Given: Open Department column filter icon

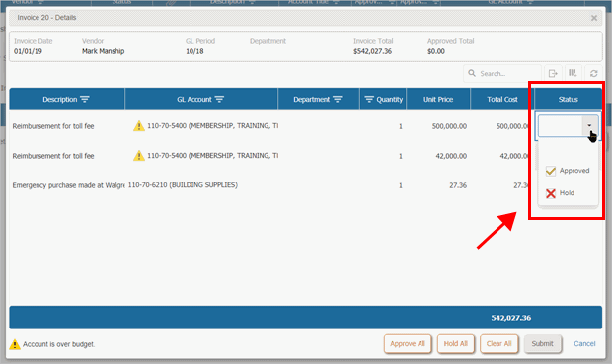Looking at the screenshot, I should point(338,99).
